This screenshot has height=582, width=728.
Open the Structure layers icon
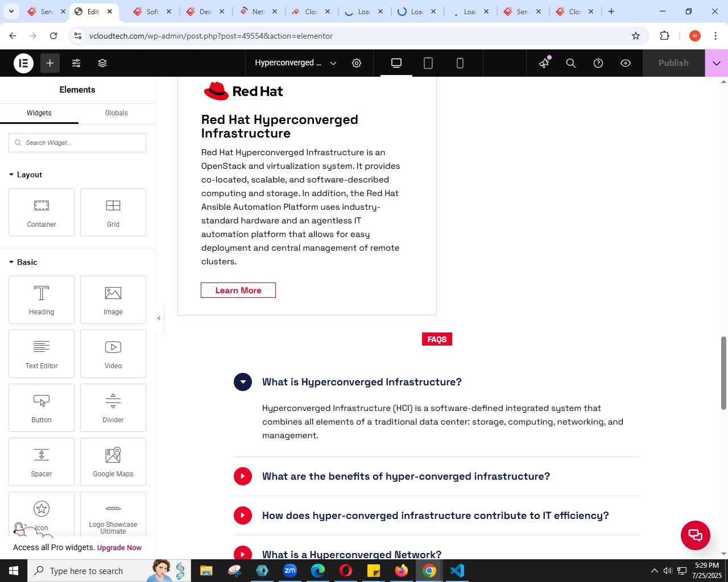[102, 63]
